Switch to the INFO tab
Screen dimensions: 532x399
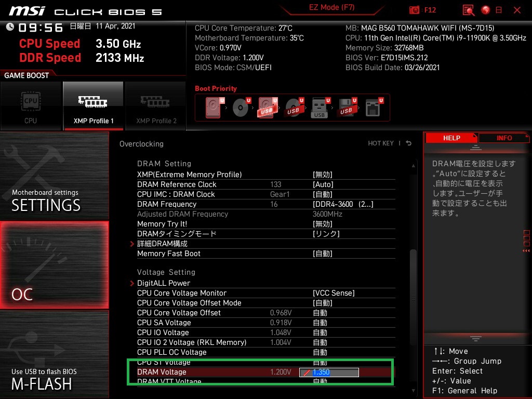504,138
